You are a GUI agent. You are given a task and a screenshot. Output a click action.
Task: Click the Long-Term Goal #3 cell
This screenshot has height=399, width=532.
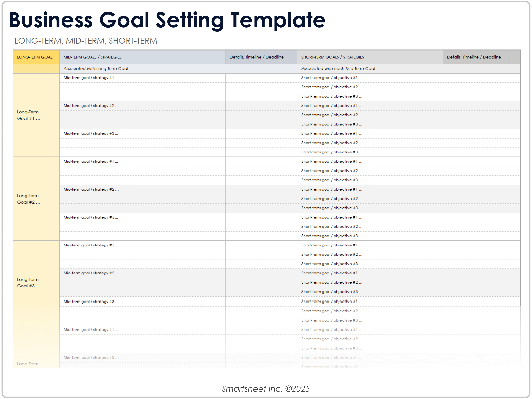tap(29, 283)
